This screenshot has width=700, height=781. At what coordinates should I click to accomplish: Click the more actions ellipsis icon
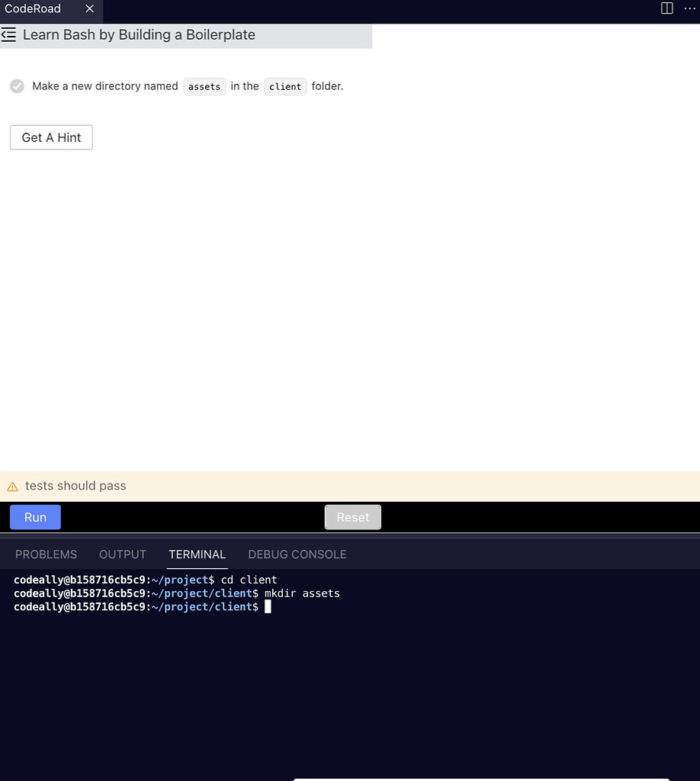click(x=689, y=8)
